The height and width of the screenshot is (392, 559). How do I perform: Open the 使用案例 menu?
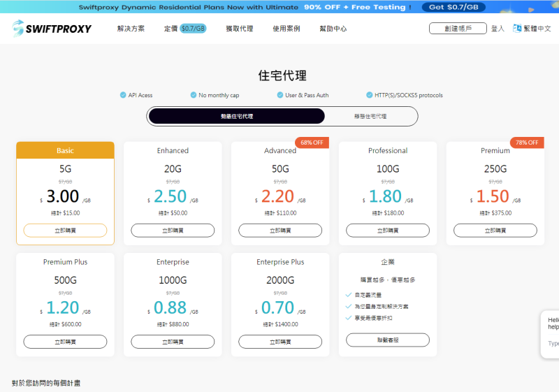click(x=286, y=29)
